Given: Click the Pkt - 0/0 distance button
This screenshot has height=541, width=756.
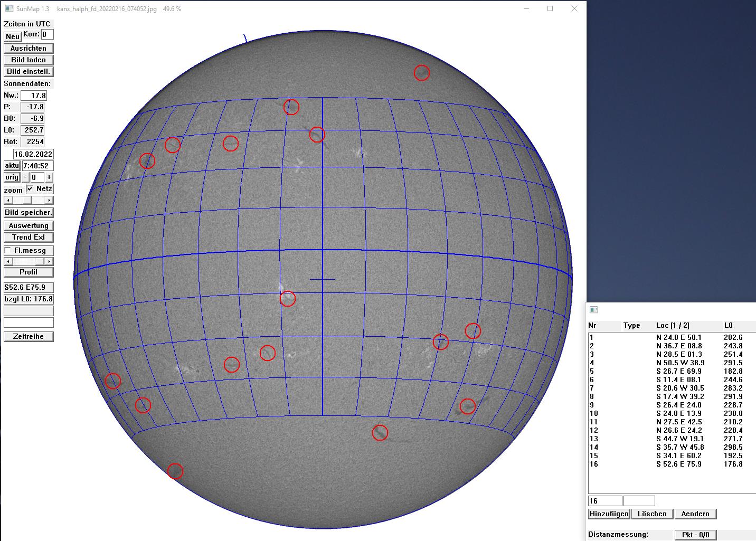Looking at the screenshot, I should click(x=695, y=535).
